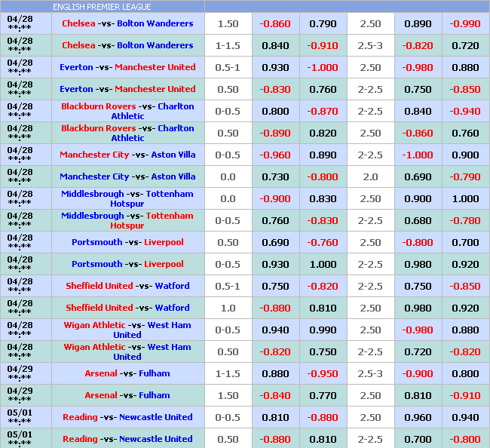Choose -0.850 odds in Everton 0.50 handicap row
The image size is (490, 448).
(x=465, y=90)
